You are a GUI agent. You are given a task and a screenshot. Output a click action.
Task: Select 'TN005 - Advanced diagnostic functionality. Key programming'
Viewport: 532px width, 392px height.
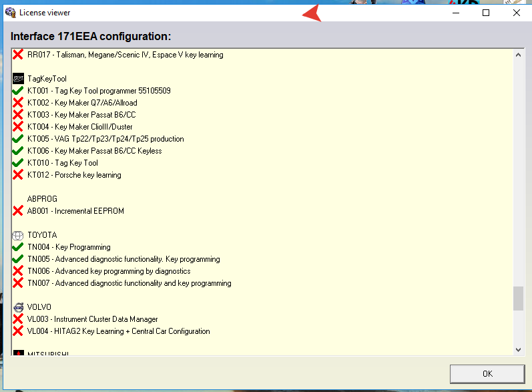tap(123, 259)
